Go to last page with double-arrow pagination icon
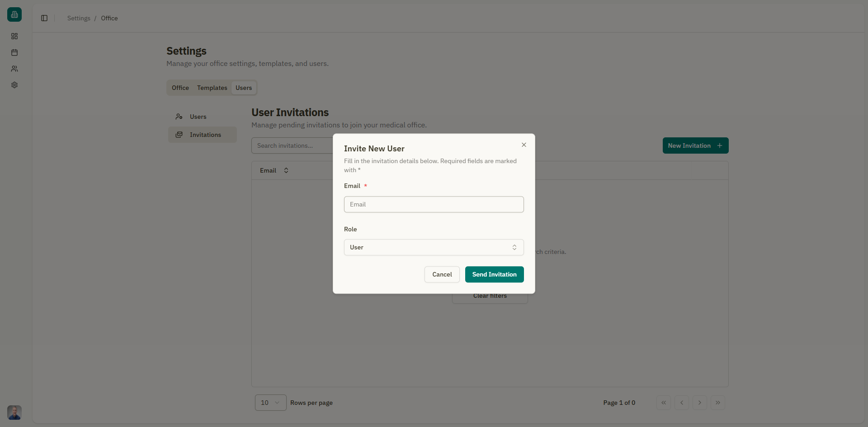 point(717,403)
